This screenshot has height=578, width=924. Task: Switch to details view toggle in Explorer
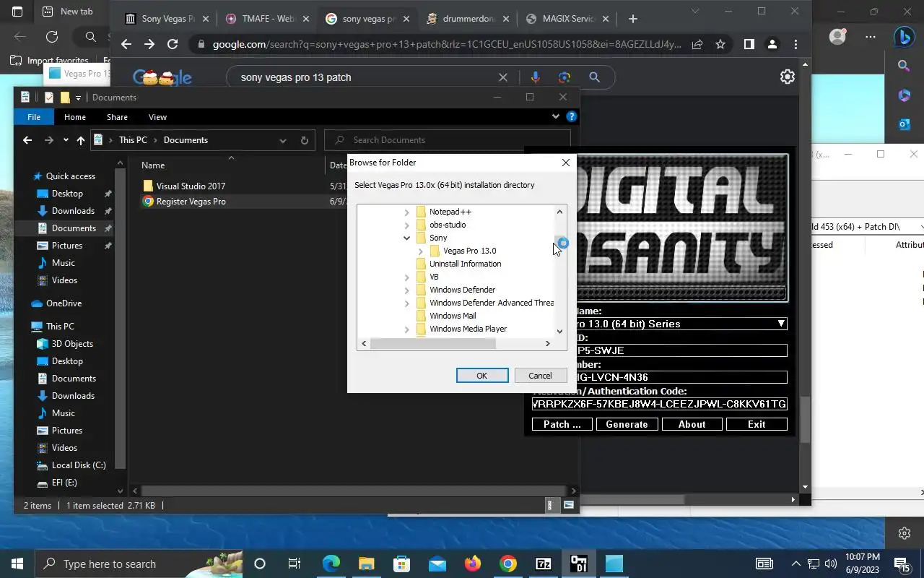point(550,505)
